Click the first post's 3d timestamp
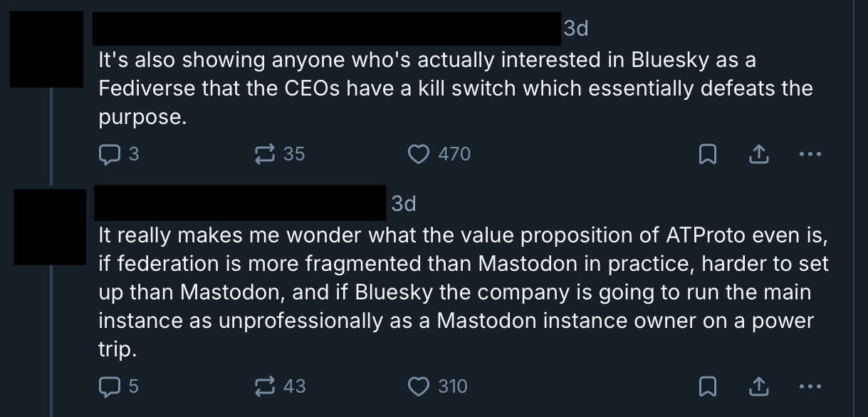This screenshot has width=868, height=417. click(575, 29)
